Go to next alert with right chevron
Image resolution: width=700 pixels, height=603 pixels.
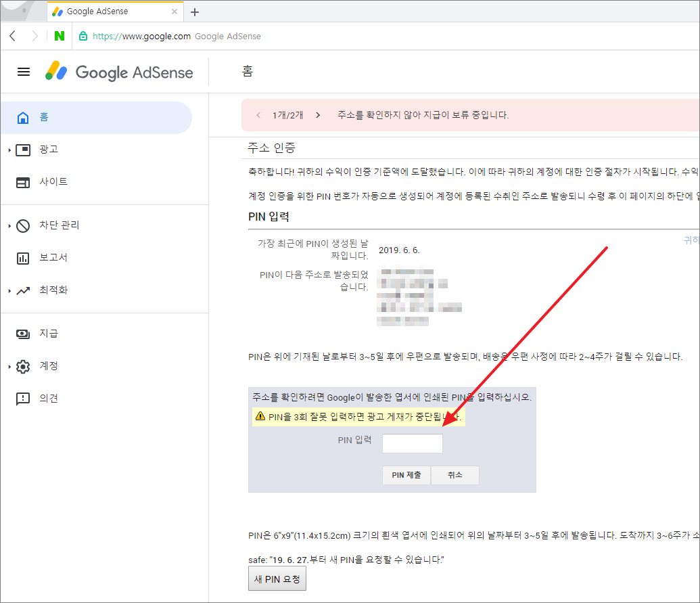pos(318,115)
